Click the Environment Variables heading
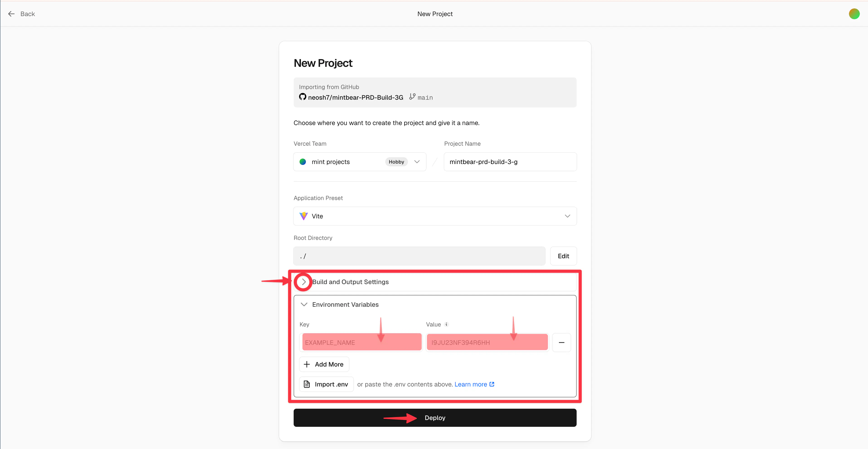This screenshot has height=449, width=868. coord(345,305)
